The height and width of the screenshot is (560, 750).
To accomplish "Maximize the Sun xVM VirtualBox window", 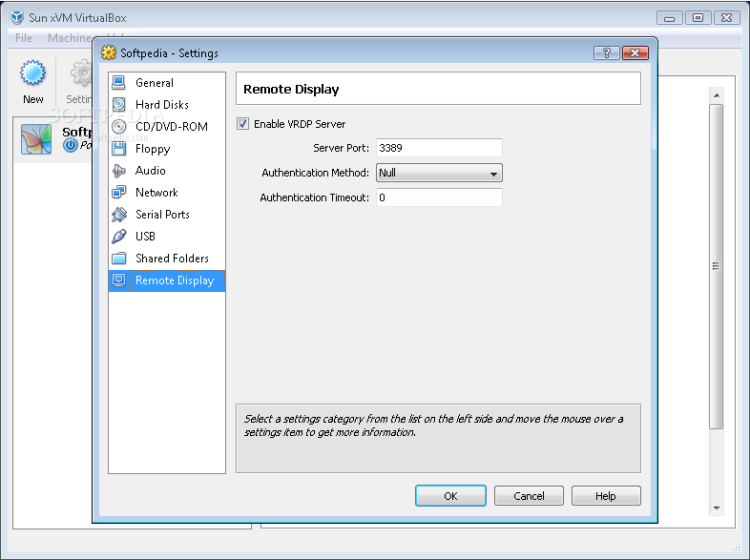I will coord(698,18).
